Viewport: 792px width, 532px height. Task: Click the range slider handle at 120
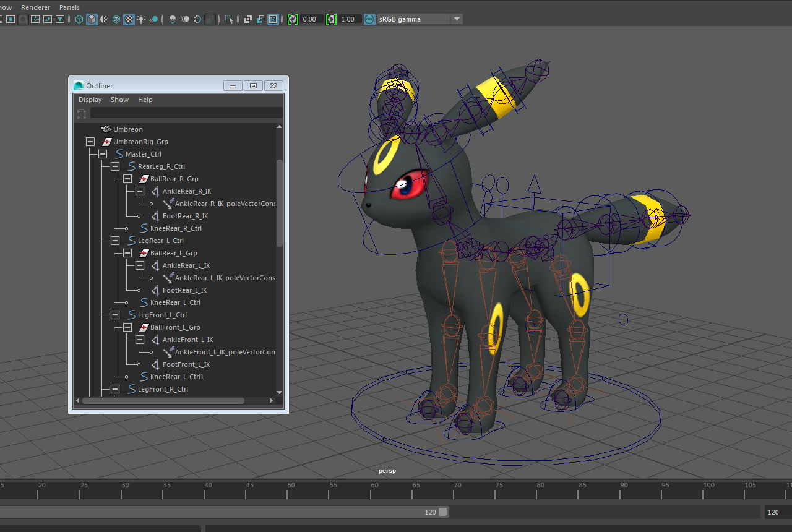(443, 512)
